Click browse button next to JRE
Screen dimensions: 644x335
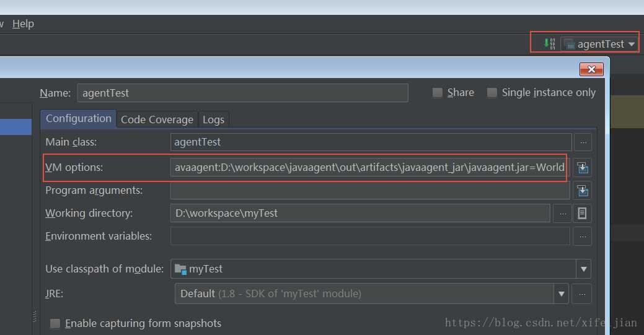coord(582,294)
